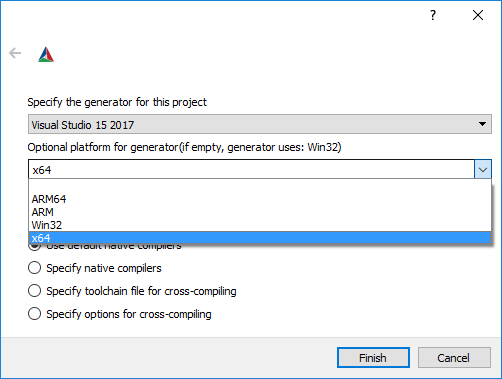Click the black arrow of generator combo box

tap(482, 124)
